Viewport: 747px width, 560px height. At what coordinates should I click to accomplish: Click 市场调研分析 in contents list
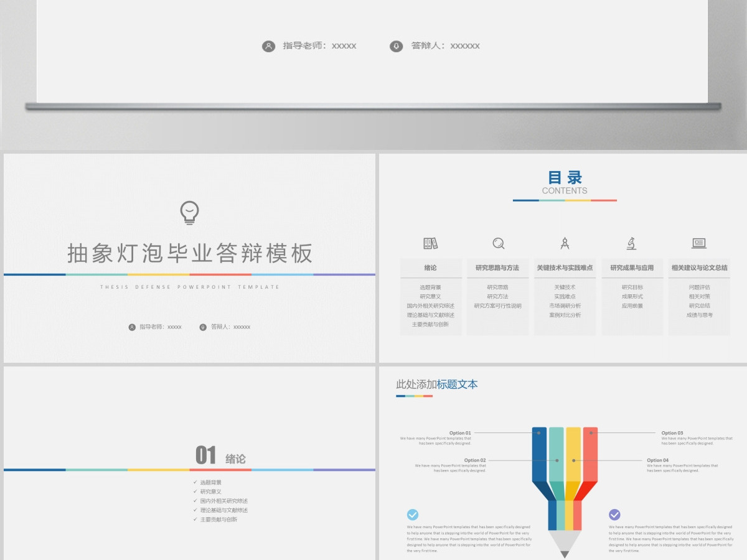tap(565, 306)
